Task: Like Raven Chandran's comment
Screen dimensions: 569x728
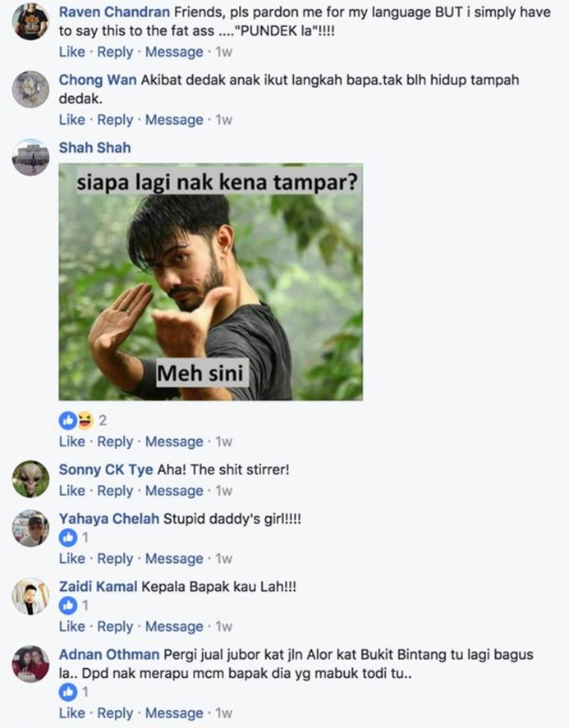Action: (72, 52)
